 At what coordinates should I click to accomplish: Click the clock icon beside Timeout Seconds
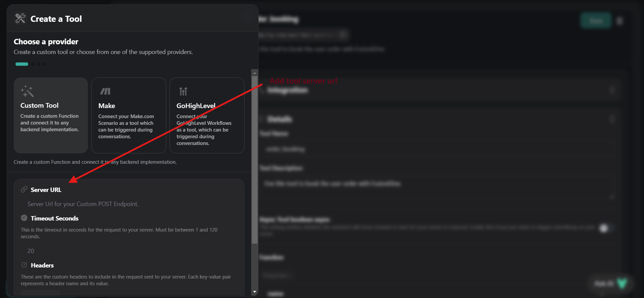[x=24, y=218]
